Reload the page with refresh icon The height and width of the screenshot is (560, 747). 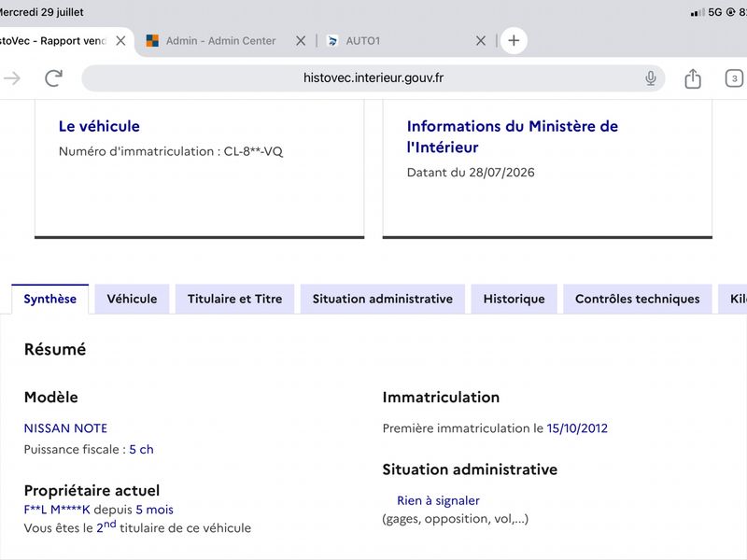coord(53,78)
